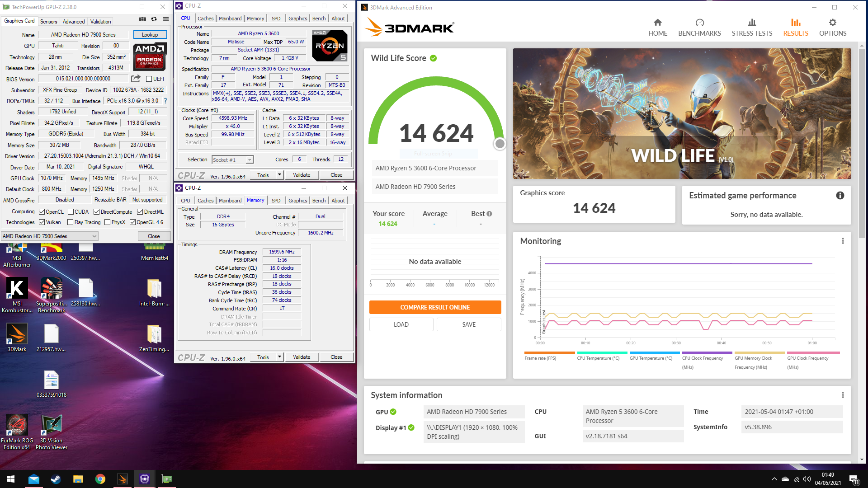868x488 pixels.
Task: Expand the Tools dropdown arrow in lower CPU-Z
Action: [279, 357]
